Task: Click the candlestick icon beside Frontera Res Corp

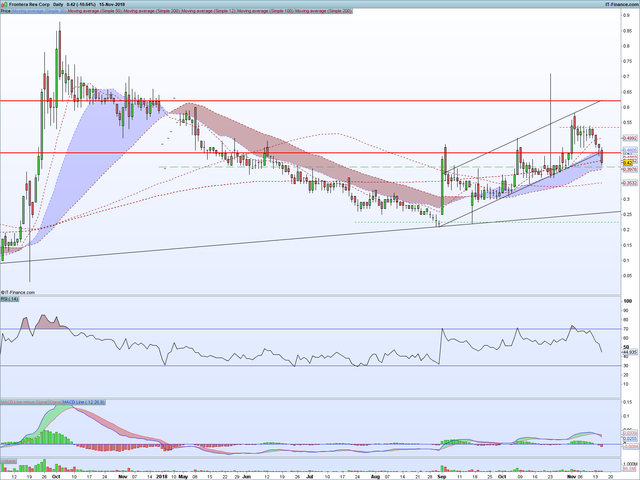Action: point(4,4)
